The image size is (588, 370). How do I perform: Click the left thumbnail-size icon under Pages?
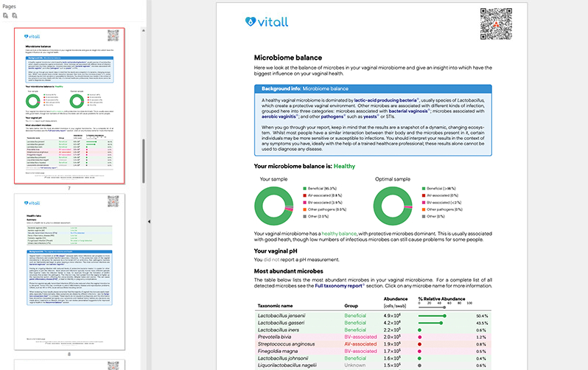5,15
